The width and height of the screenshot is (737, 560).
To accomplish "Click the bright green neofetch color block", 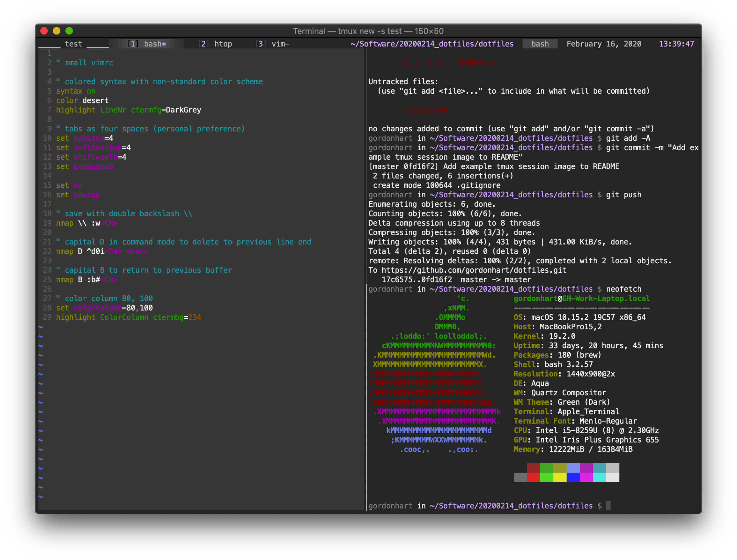I will (x=546, y=477).
